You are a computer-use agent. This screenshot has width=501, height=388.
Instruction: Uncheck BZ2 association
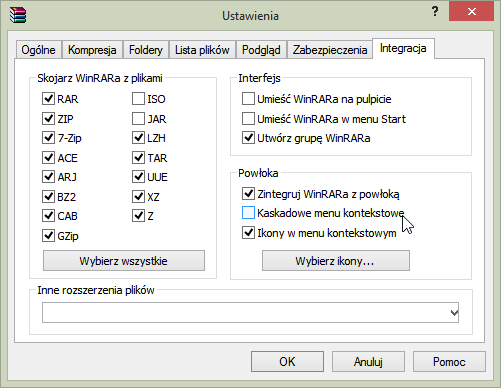(48, 196)
